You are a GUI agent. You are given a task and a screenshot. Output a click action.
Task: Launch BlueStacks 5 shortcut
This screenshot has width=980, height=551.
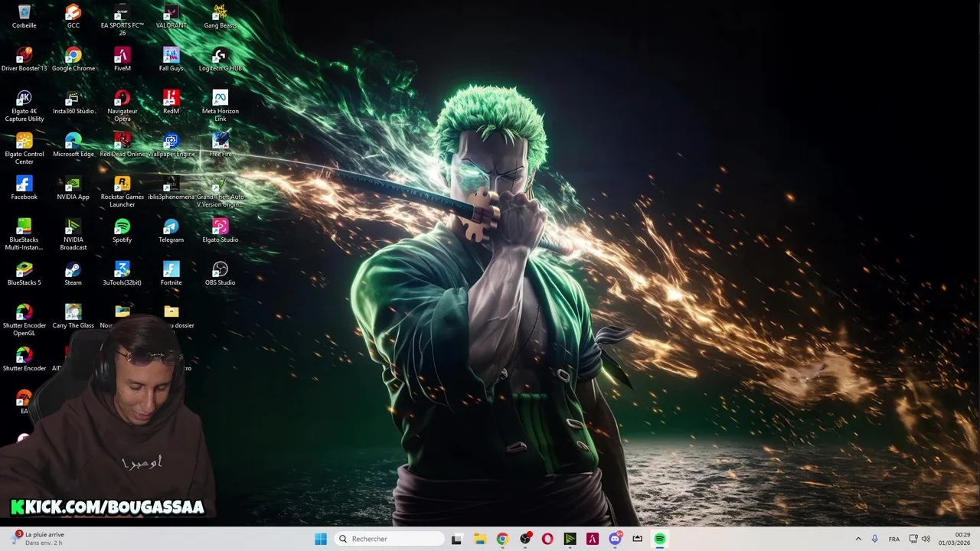pos(24,274)
